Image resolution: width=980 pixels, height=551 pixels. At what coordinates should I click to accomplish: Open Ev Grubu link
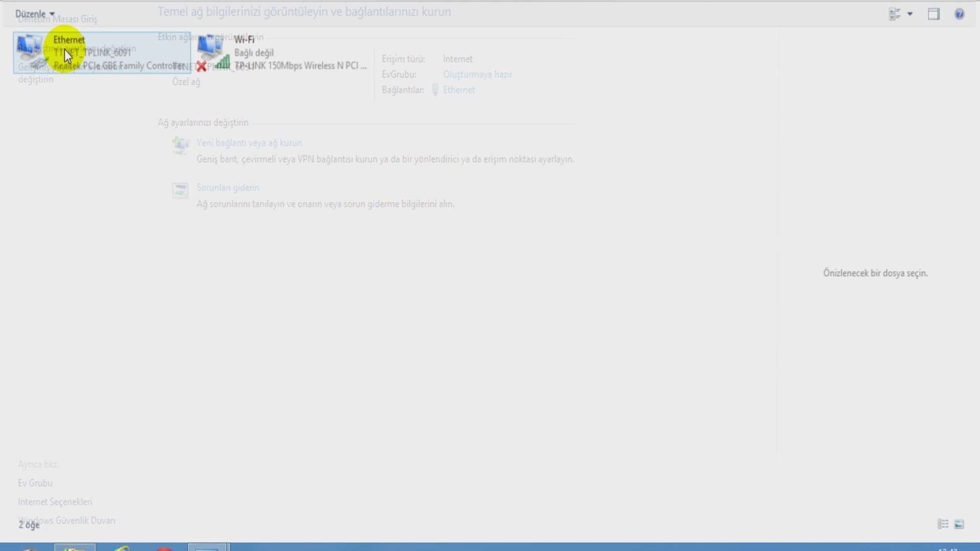35,483
